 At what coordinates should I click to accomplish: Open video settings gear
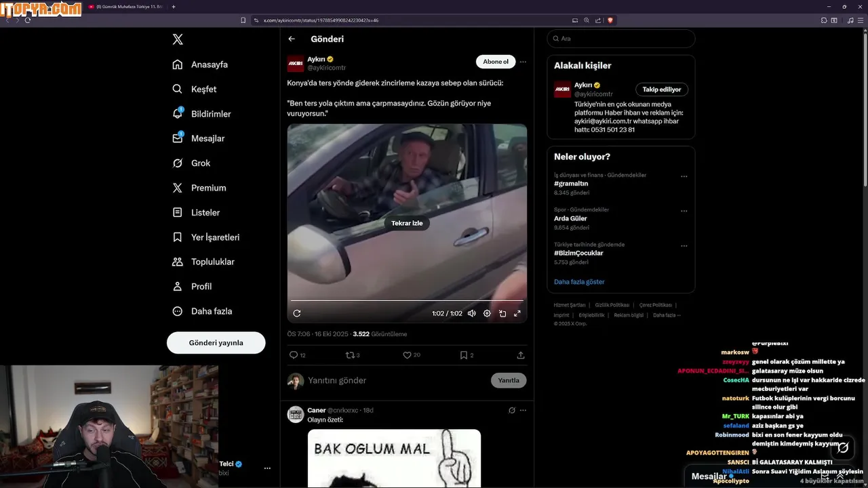click(487, 313)
